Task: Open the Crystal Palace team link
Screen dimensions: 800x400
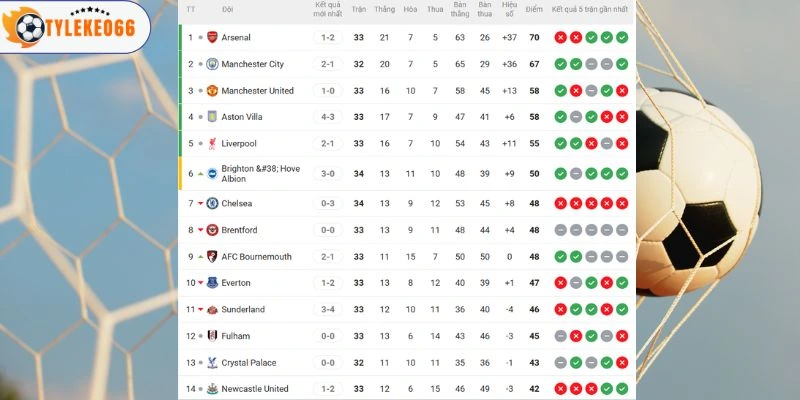Action: 250,363
